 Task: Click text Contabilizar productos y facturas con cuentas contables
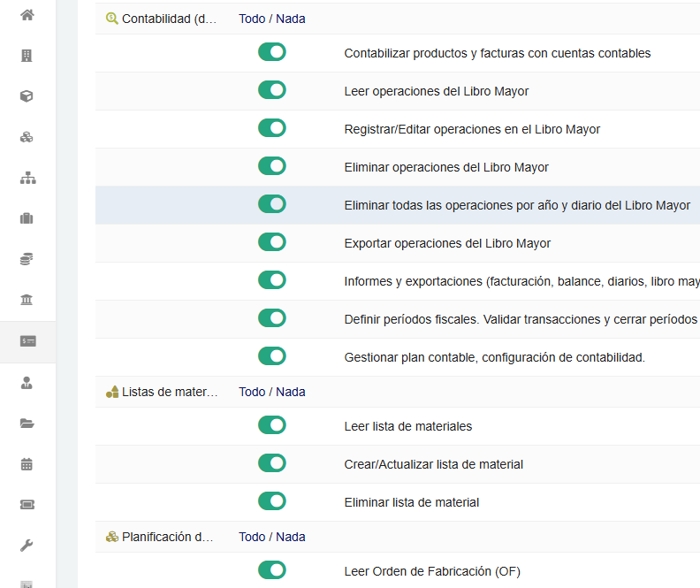coord(498,53)
